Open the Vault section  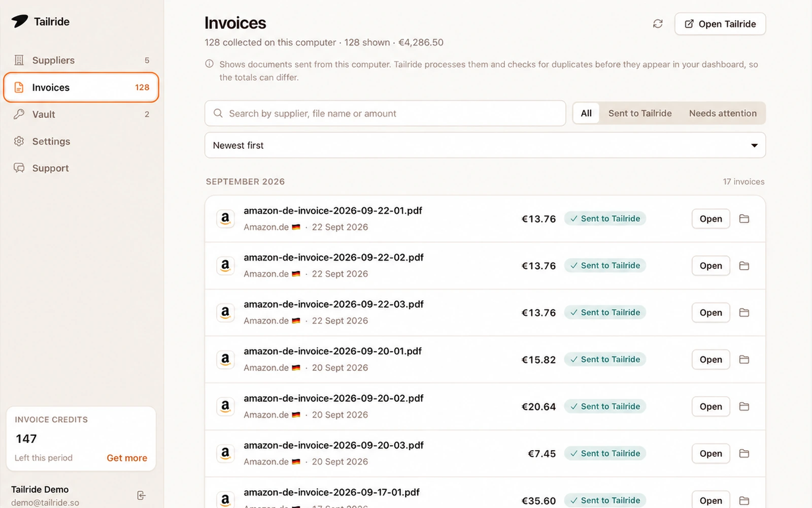point(81,114)
